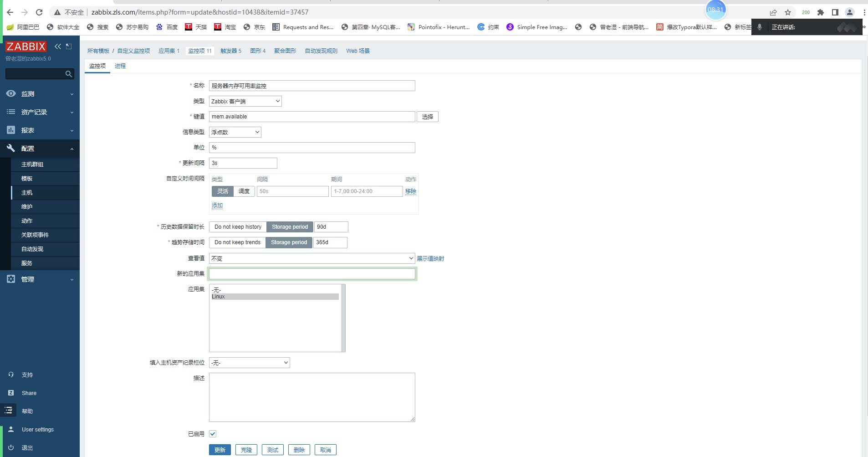Screen dimensions: 868x457
Task: Open 自定义监控项 breadcrumb link
Action: tap(133, 51)
